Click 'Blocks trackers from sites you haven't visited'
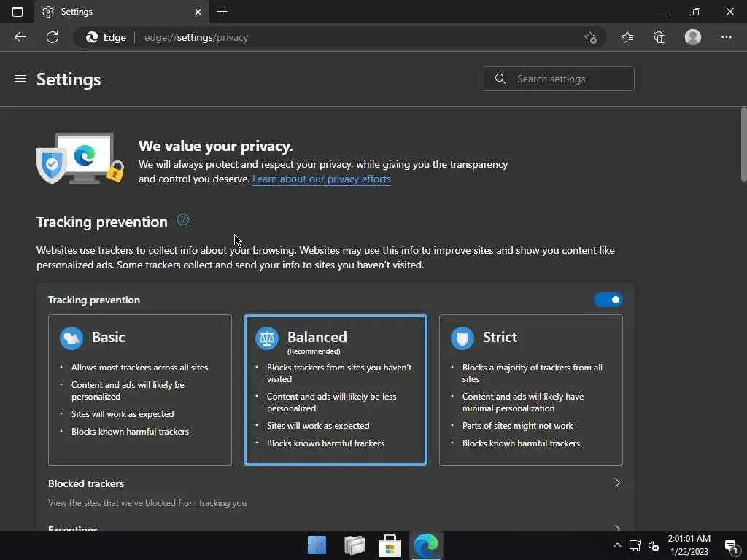This screenshot has height=560, width=747. click(339, 373)
